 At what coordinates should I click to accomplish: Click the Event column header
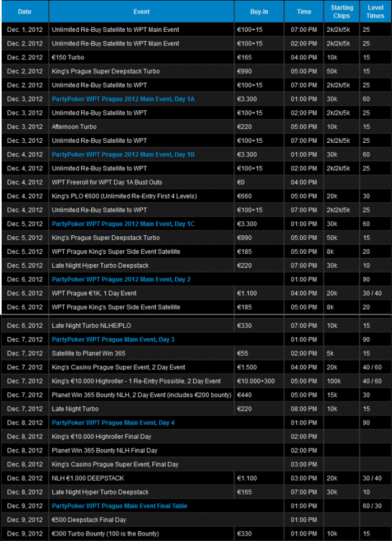(x=142, y=12)
